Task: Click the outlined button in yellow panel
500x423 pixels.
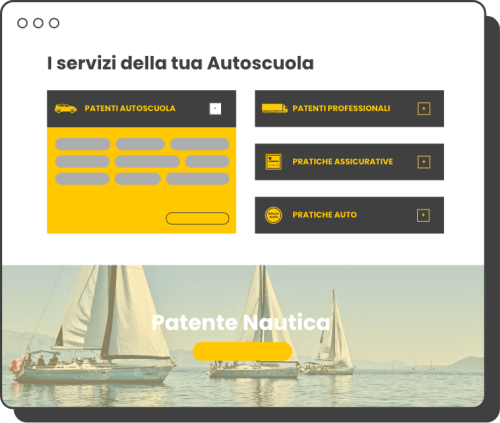Action: pyautogui.click(x=197, y=218)
